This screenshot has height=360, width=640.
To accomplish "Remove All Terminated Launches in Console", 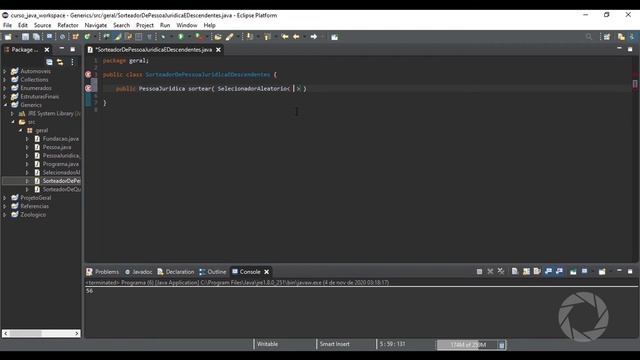I will pos(501,271).
